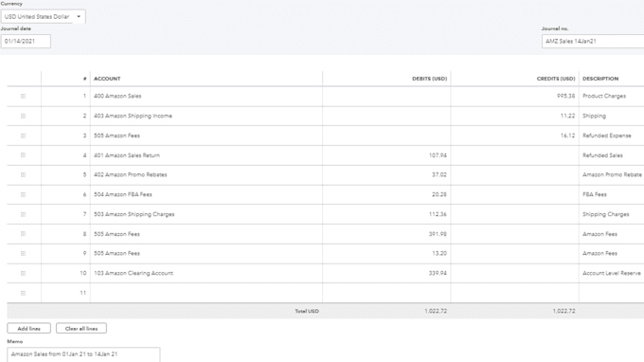
Task: Select 505 Amazon Fees in row 9
Action: 206,253
